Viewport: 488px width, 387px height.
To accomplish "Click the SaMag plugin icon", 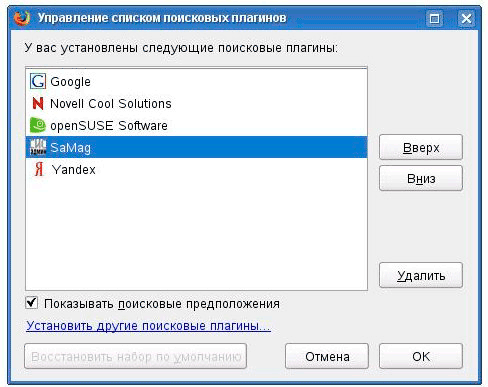I will 38,147.
